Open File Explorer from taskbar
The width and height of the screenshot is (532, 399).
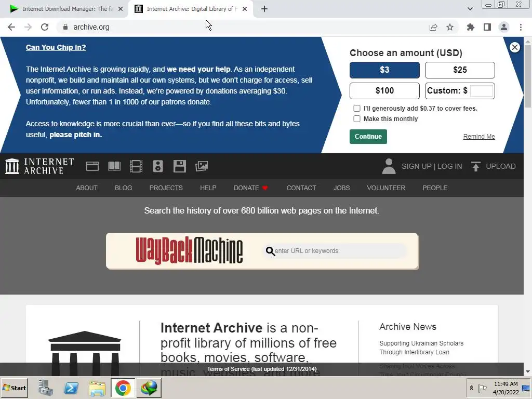coord(97,388)
